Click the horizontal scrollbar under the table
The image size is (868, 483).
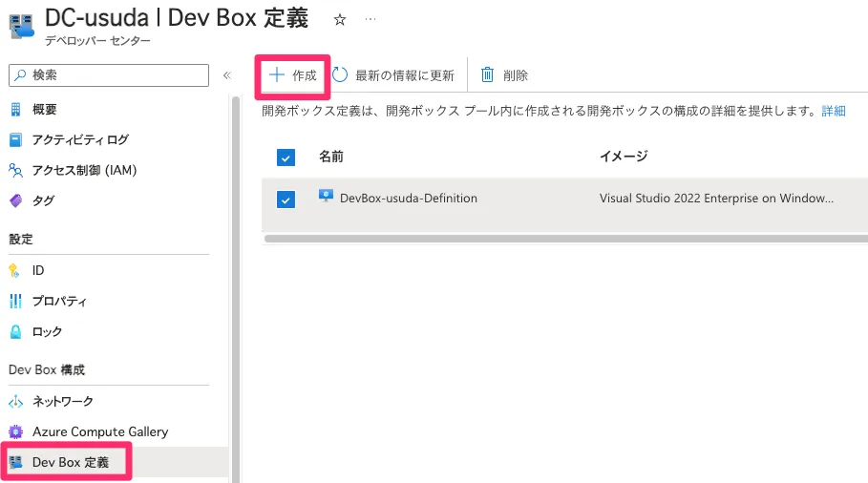(565, 239)
